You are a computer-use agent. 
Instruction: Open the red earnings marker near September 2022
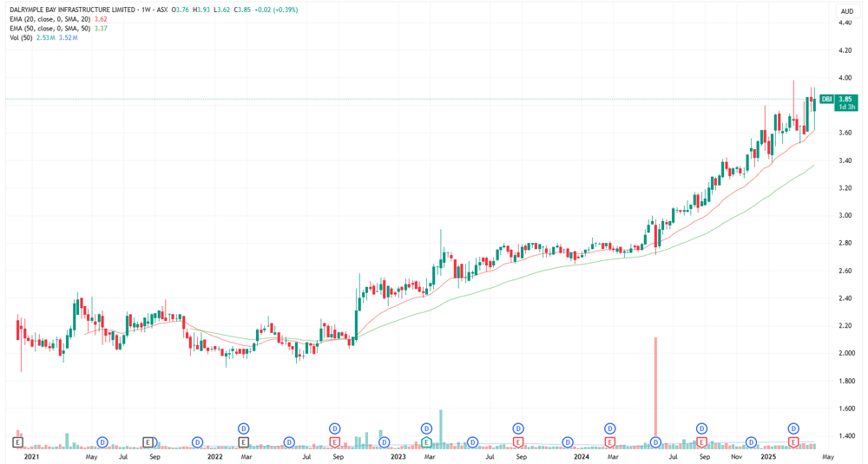point(334,441)
